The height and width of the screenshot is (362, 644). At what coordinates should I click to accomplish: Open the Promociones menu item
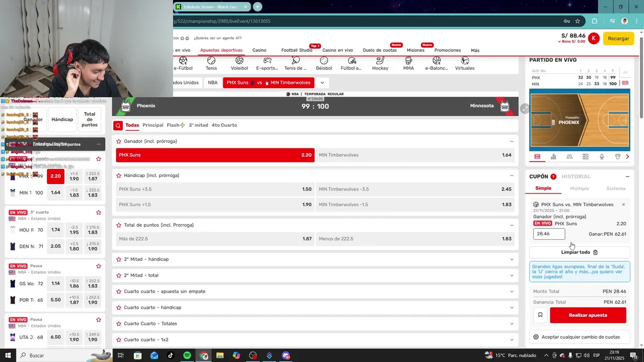(x=447, y=50)
